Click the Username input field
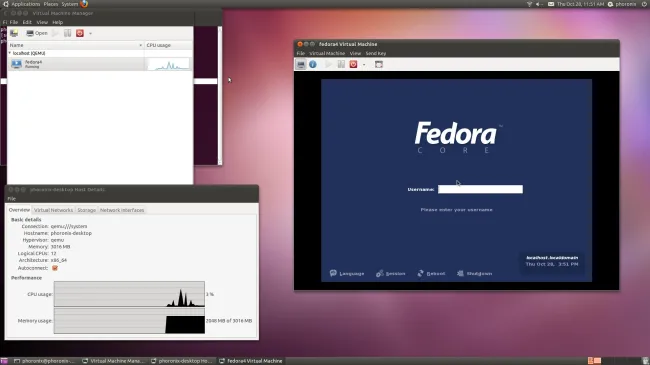 (x=480, y=189)
